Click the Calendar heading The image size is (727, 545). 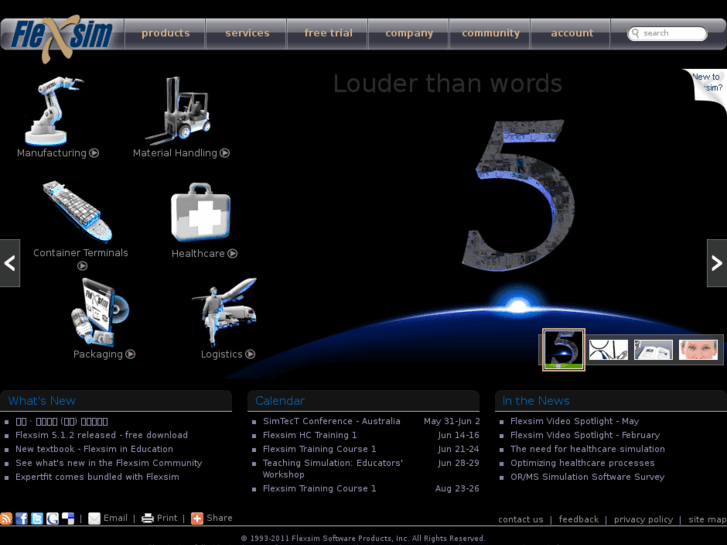pos(280,401)
